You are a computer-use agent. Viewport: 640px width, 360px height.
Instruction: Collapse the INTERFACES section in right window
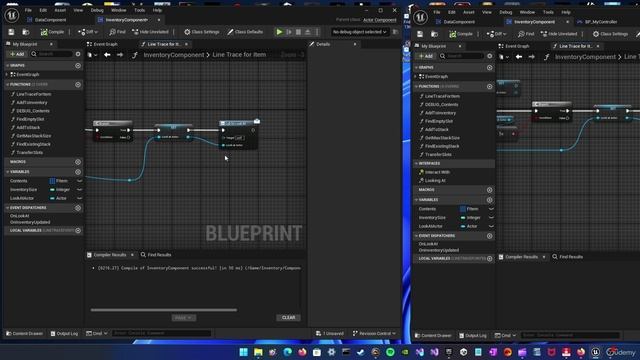416,164
